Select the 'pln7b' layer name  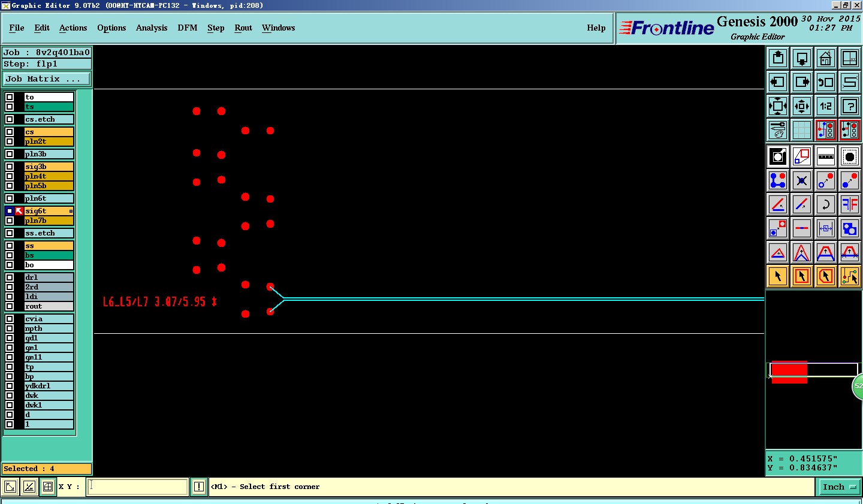coord(49,221)
